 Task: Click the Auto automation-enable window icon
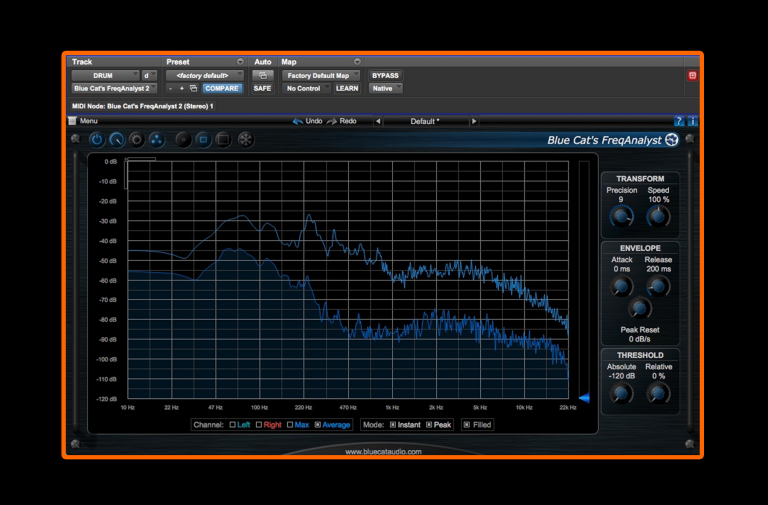(263, 75)
